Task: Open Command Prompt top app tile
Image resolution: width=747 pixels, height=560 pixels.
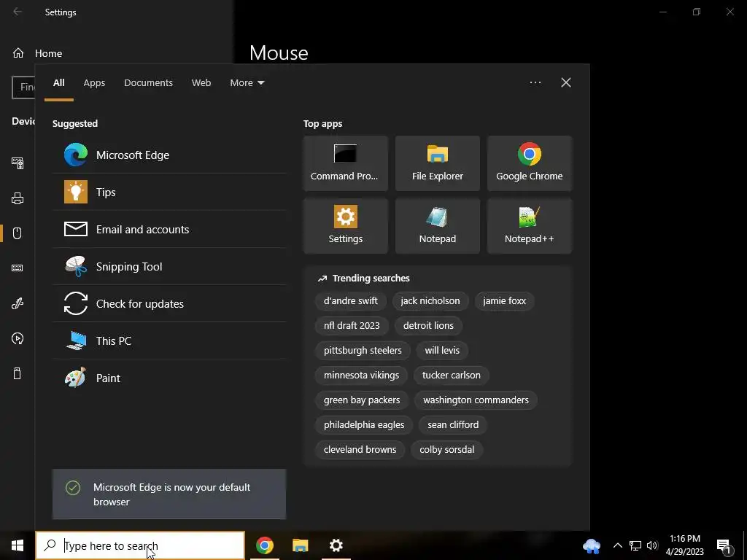Action: pos(345,163)
